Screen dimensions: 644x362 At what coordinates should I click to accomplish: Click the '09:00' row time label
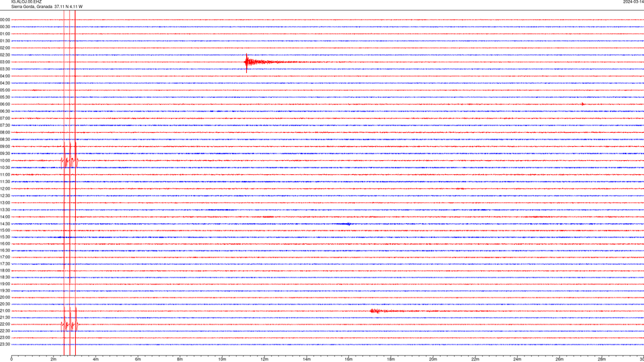coord(5,147)
